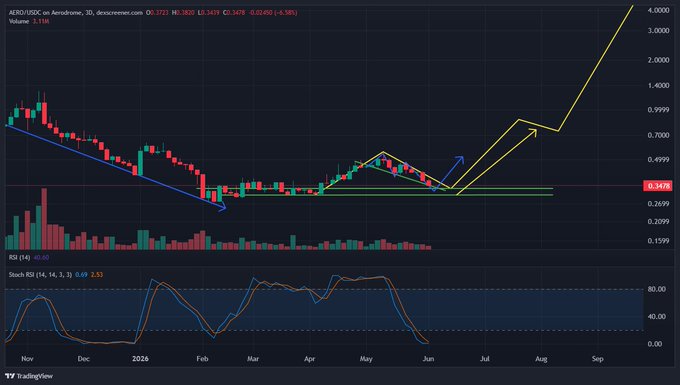The height and width of the screenshot is (385, 680).
Task: Select the high value H0.3820
Action: click(184, 13)
